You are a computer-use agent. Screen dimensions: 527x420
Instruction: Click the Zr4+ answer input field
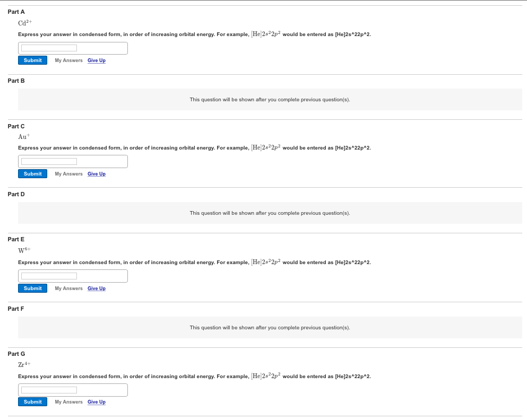coord(49,390)
